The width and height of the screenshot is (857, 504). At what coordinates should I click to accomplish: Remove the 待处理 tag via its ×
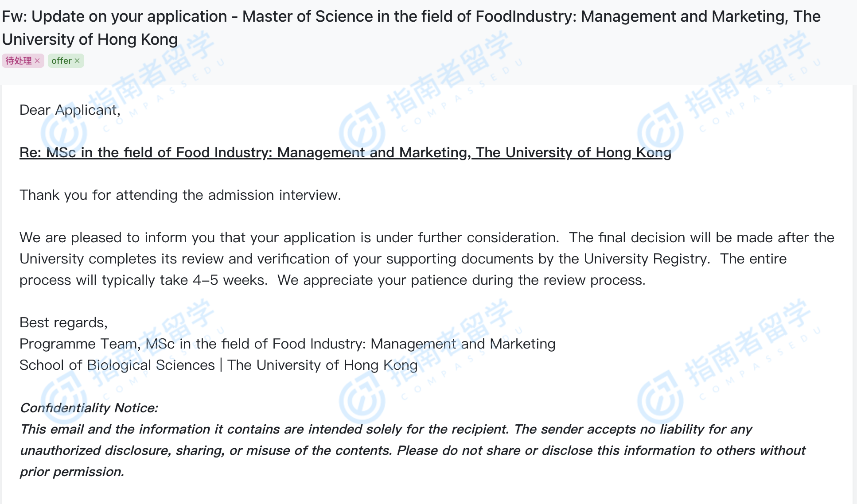click(x=37, y=61)
